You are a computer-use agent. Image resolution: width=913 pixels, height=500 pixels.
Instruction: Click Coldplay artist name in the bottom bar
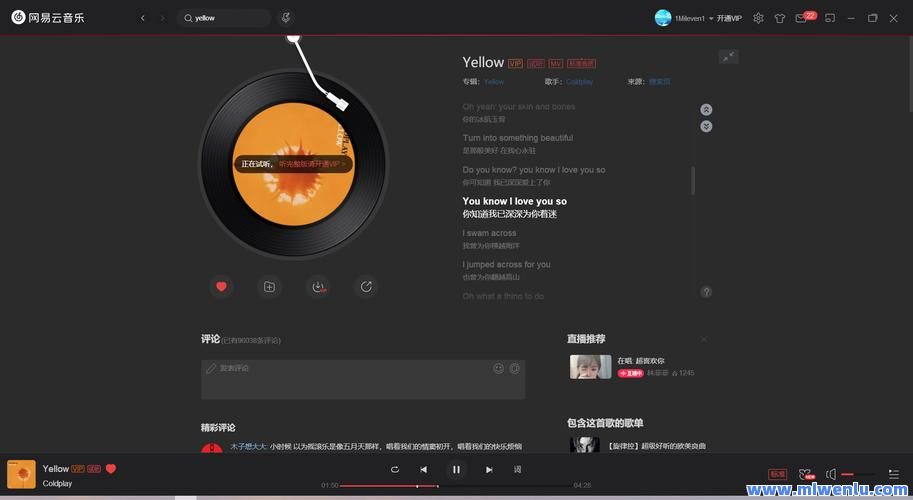57,483
